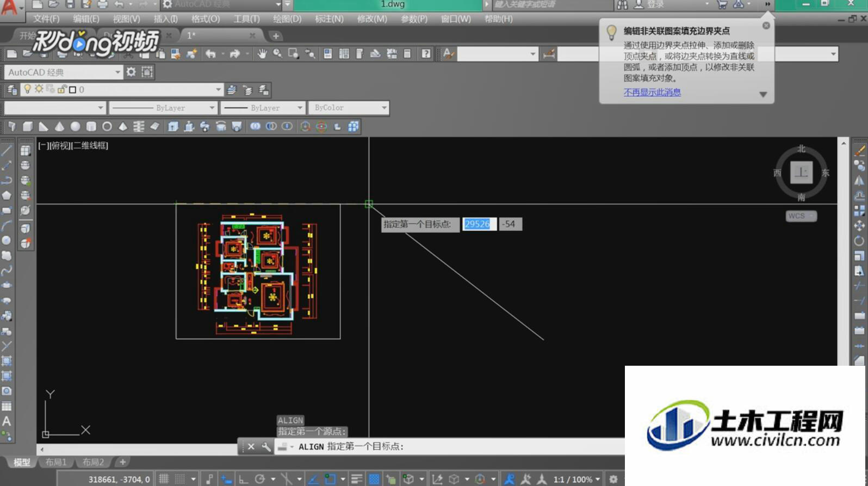This screenshot has width=868, height=486.
Task: Select the 3D Box modeling tool
Action: pyautogui.click(x=28, y=126)
